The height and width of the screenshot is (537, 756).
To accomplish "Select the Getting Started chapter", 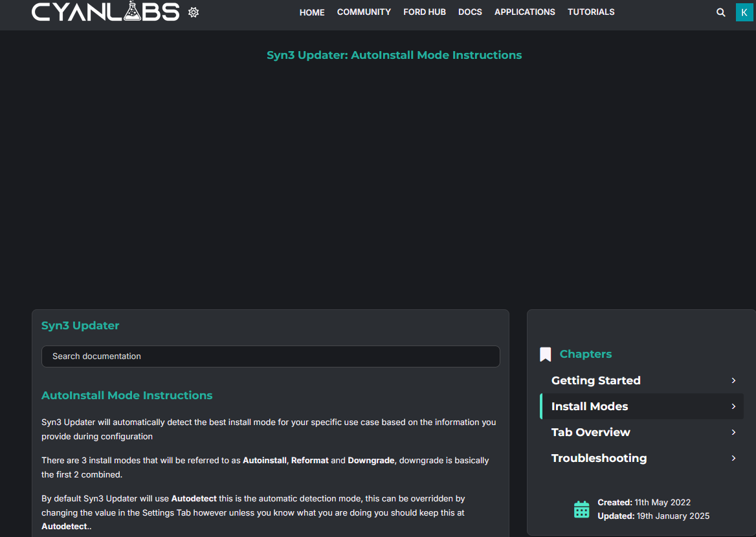I will coord(596,380).
